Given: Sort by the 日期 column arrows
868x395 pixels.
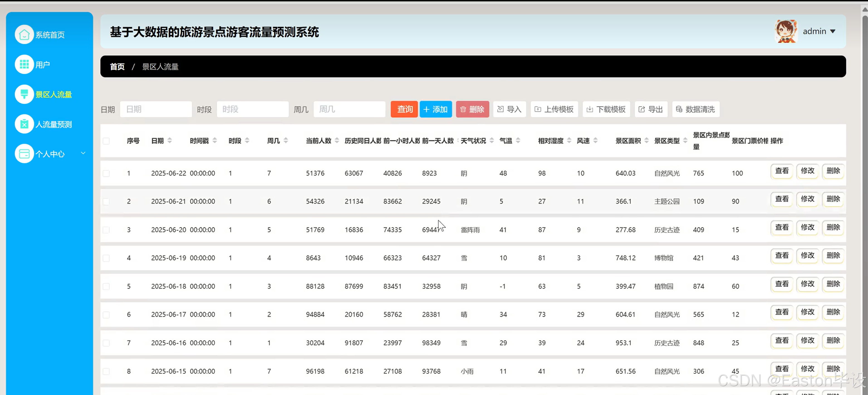Looking at the screenshot, I should point(170,141).
